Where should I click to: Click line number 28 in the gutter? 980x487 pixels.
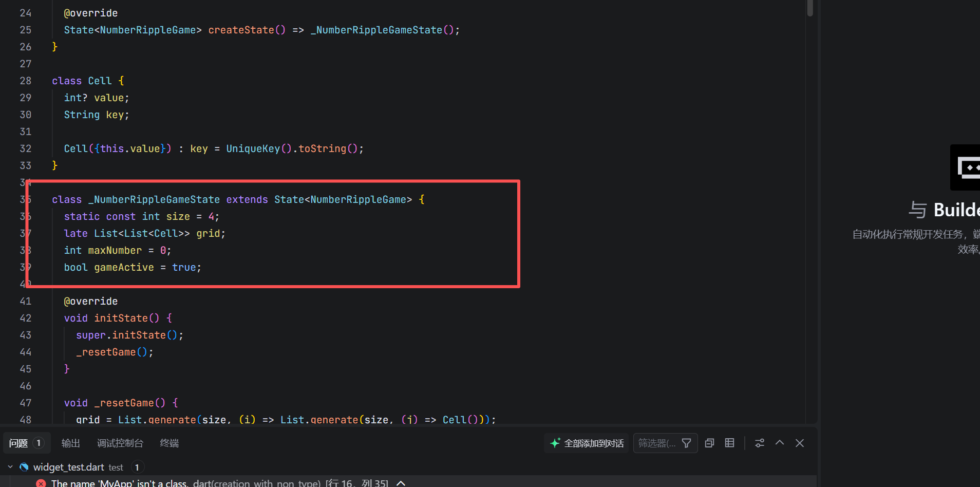[26, 81]
